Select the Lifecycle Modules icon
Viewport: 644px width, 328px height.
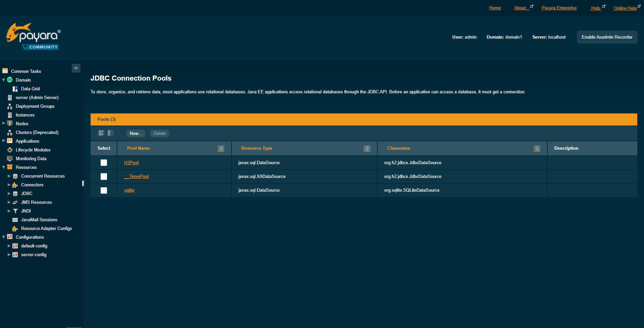point(10,150)
